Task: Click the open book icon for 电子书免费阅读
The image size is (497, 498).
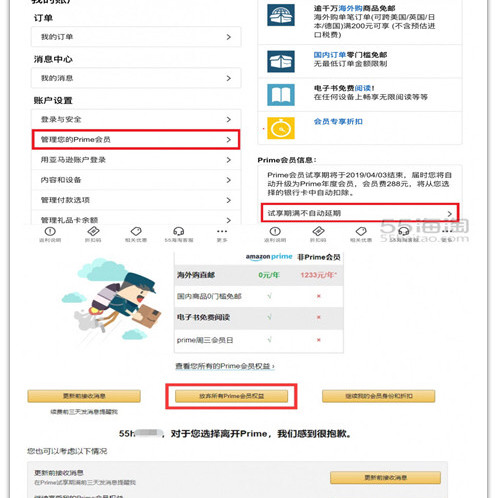Action: [281, 95]
